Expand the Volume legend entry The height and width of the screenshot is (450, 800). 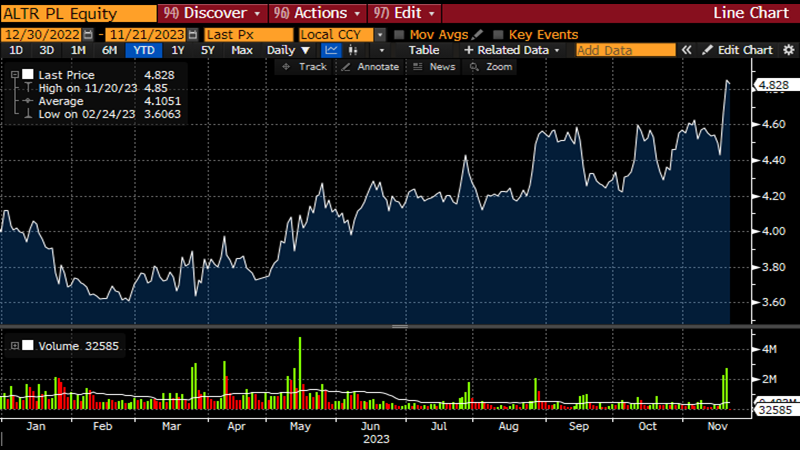click(15, 345)
